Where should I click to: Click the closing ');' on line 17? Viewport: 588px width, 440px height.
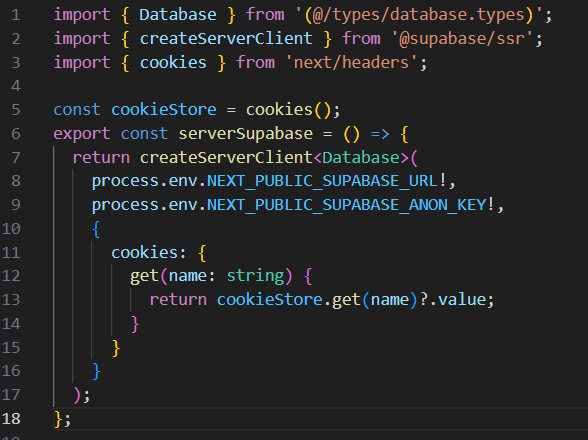(82, 395)
